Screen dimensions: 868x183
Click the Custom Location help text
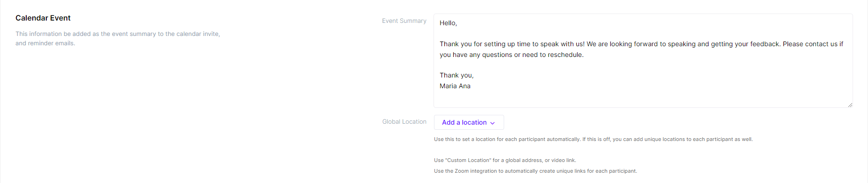click(505, 160)
